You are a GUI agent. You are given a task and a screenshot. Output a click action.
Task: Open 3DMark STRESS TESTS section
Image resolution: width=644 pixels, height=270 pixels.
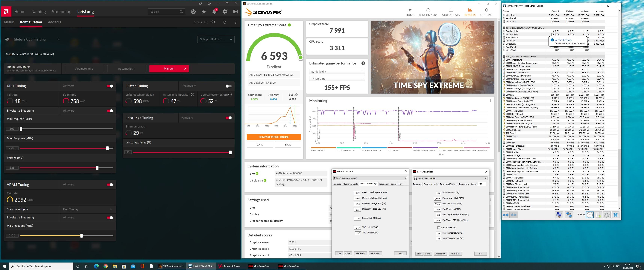(x=451, y=12)
